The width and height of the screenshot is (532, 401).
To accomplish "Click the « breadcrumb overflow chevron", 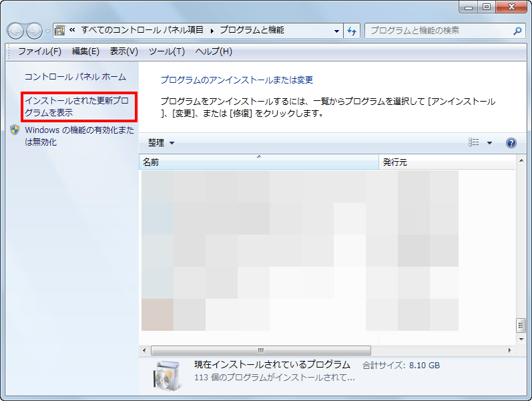I will pyautogui.click(x=72, y=30).
